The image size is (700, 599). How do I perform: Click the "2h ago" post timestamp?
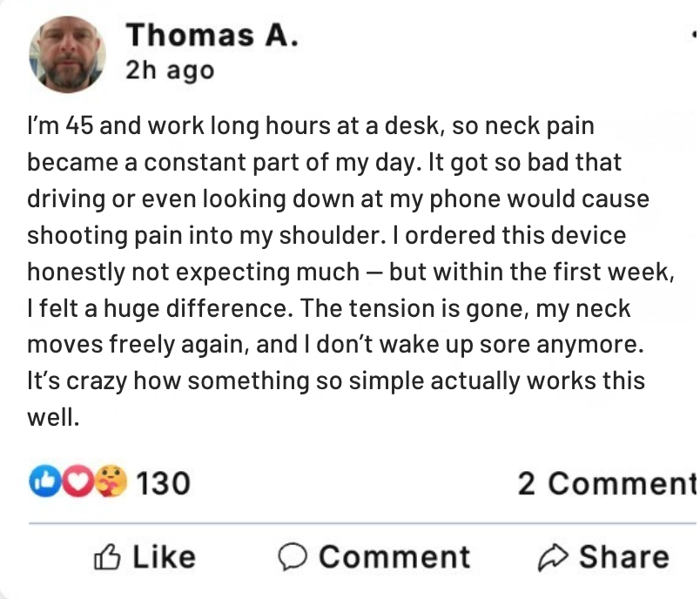pos(169,71)
